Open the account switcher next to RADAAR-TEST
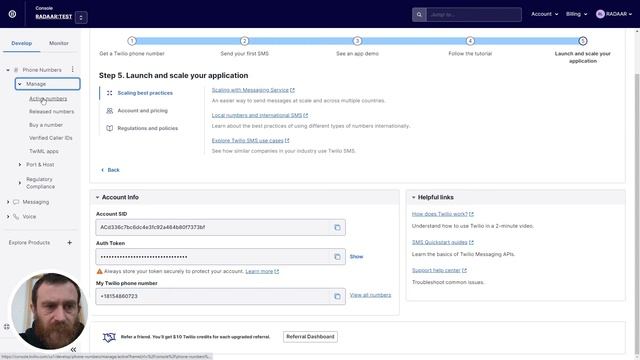 point(81,17)
